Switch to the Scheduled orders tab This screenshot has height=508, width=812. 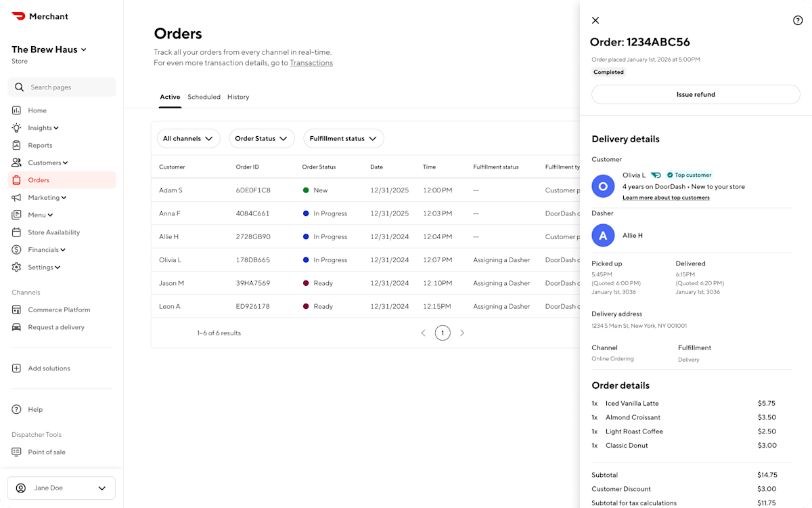(204, 97)
